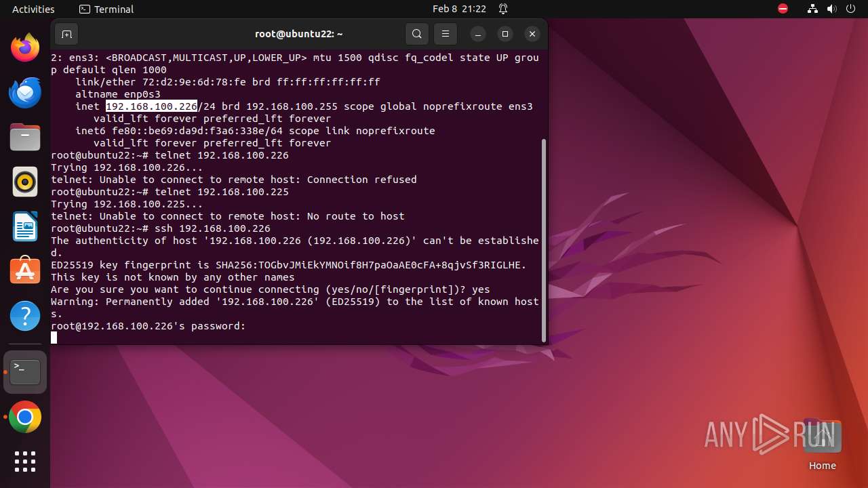
Task: Click the terminal cursor block
Action: 54,338
